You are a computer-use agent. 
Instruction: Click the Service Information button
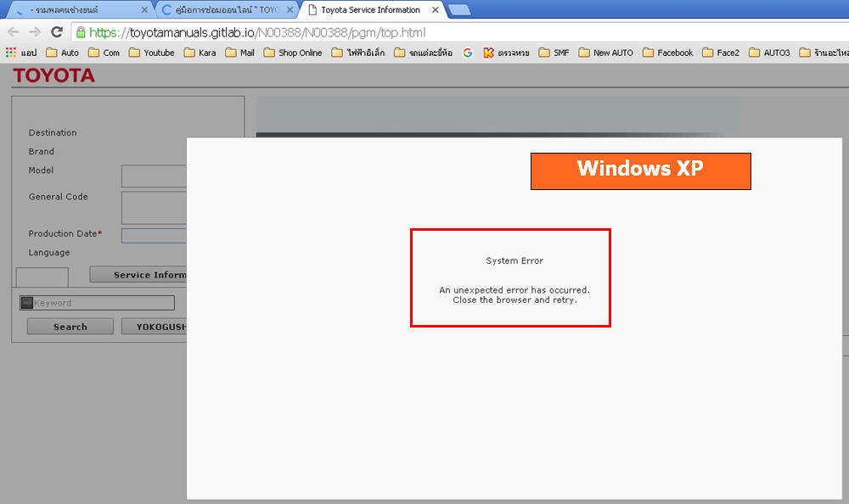tap(138, 274)
